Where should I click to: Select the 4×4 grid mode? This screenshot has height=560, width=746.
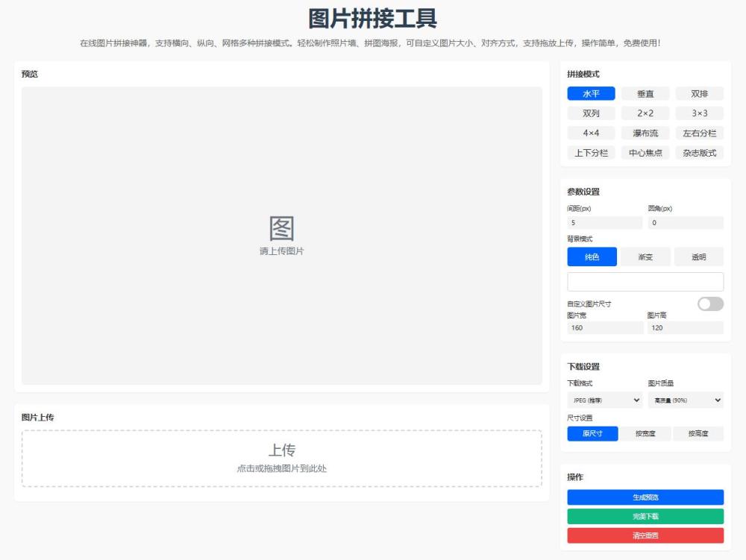point(590,133)
